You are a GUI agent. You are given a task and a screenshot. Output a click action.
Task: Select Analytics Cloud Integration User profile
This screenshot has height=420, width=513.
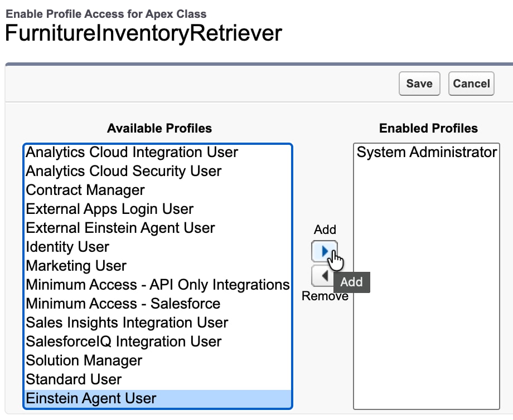click(158, 152)
